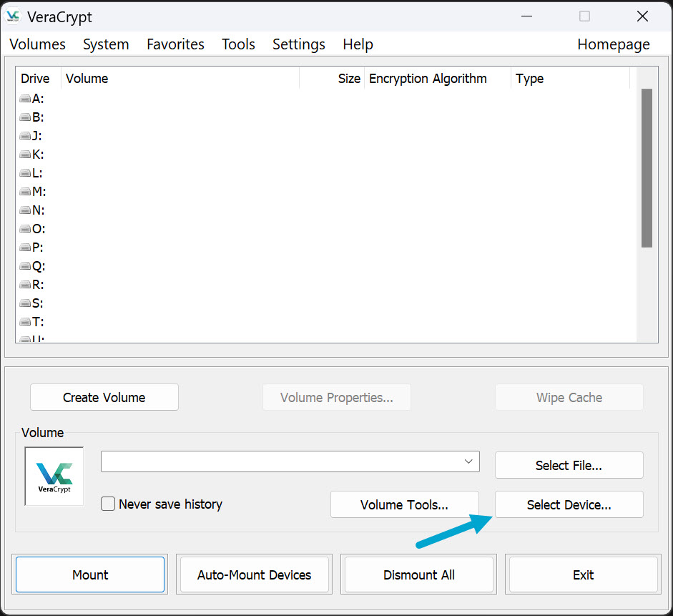The width and height of the screenshot is (673, 616).
Task: Click the VeraCrypt logo in Volume section
Action: tap(54, 476)
